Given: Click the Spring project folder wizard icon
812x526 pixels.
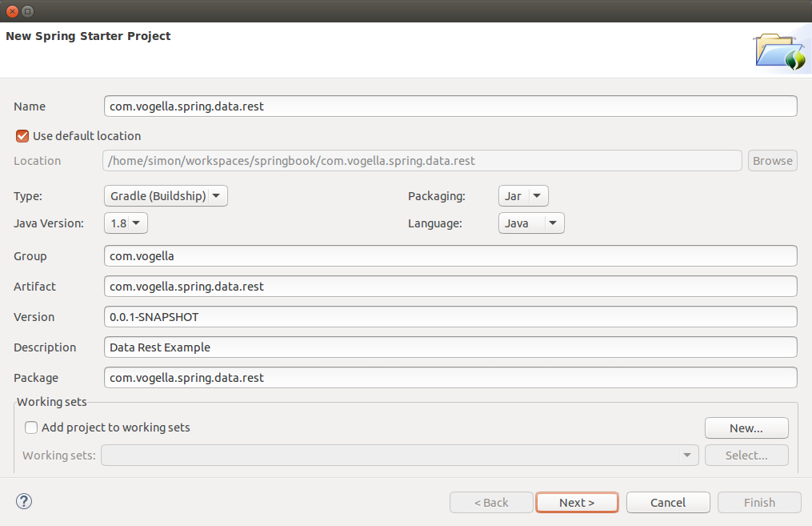Looking at the screenshot, I should point(779,52).
